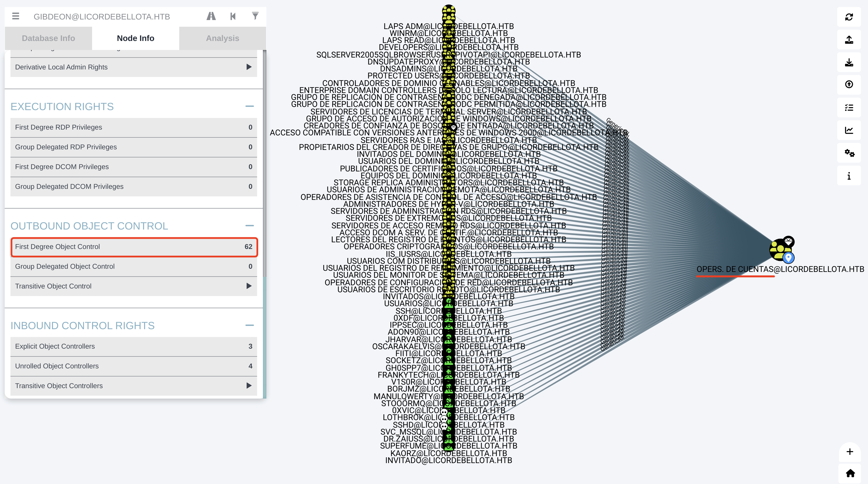Click the search field showing GIBDEON@LICORDEBELLOTA.HTB
The height and width of the screenshot is (484, 868).
coord(101,17)
